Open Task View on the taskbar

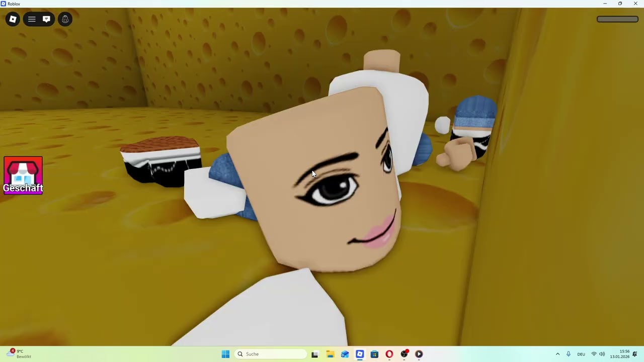pos(314,354)
